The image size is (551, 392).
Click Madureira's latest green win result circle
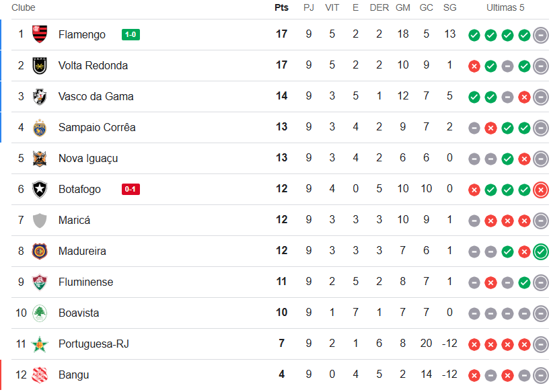(540, 252)
